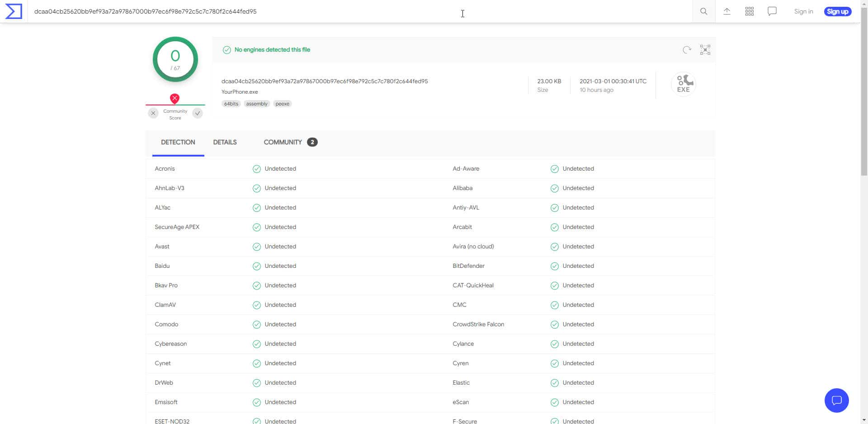
Task: Click the AhnLab-V3 engine name
Action: [170, 188]
